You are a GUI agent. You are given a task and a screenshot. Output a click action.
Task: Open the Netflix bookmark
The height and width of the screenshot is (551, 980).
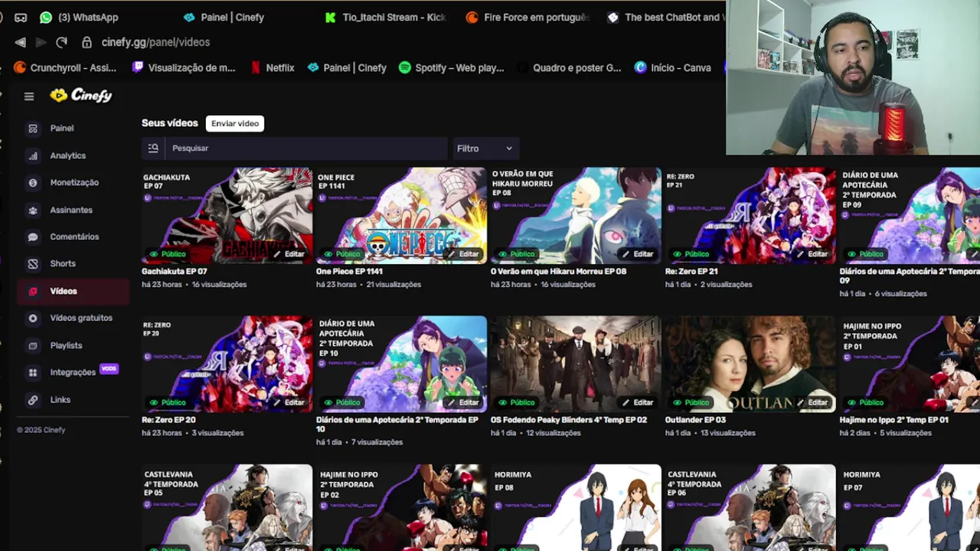click(273, 67)
